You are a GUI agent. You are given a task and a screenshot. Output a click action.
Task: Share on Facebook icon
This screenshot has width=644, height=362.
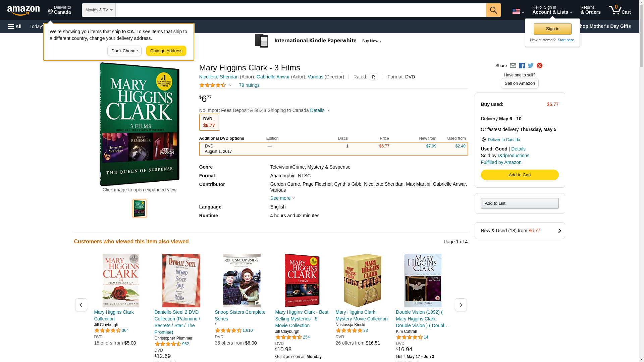[522, 66]
